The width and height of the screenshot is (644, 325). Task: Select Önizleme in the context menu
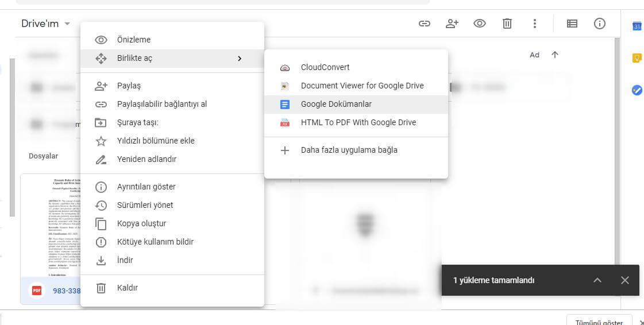(x=172, y=40)
